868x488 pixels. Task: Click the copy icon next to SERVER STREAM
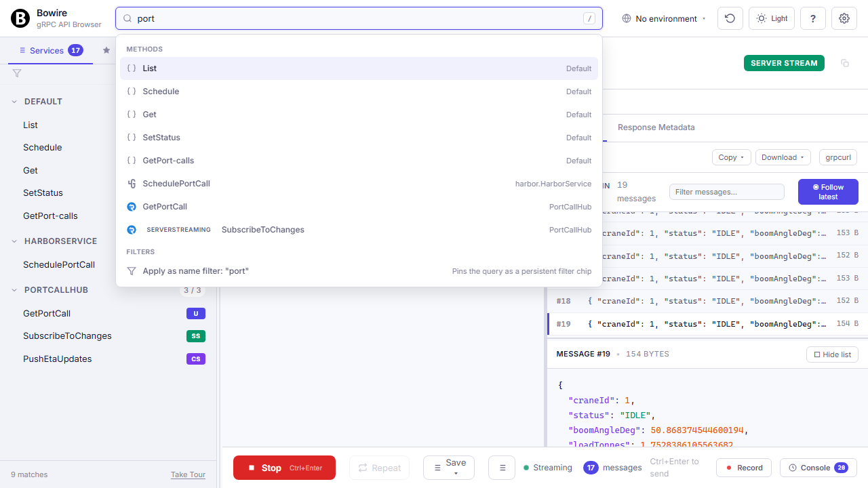coord(845,63)
